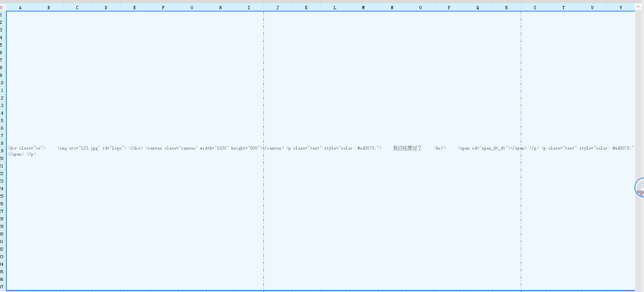The image size is (644, 292).
Task: Click the row 35 header
Action: point(3,272)
